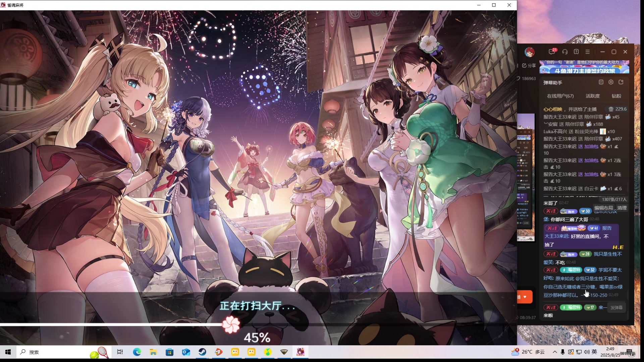Image resolution: width=644 pixels, height=362 pixels.
Task: Open Steam from taskbar
Action: (202, 352)
